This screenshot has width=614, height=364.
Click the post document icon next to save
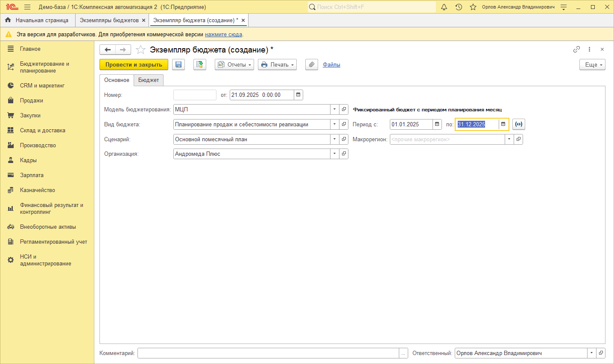(x=199, y=64)
